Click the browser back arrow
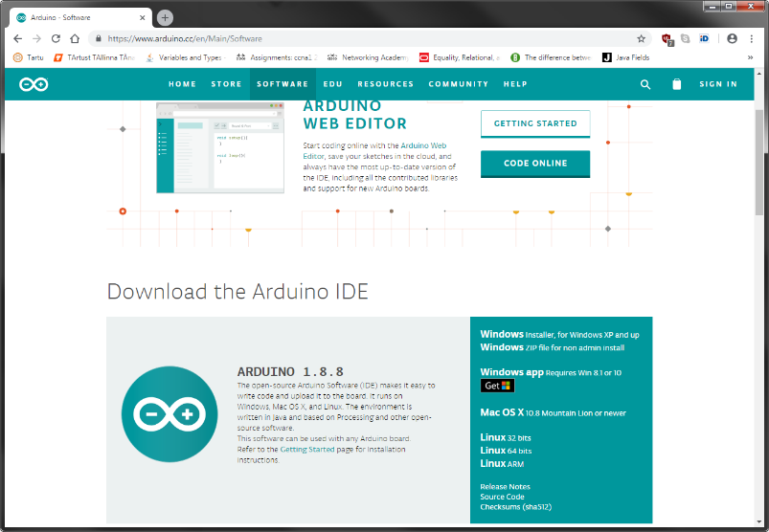Screen dimensions: 769x532 pos(17,38)
